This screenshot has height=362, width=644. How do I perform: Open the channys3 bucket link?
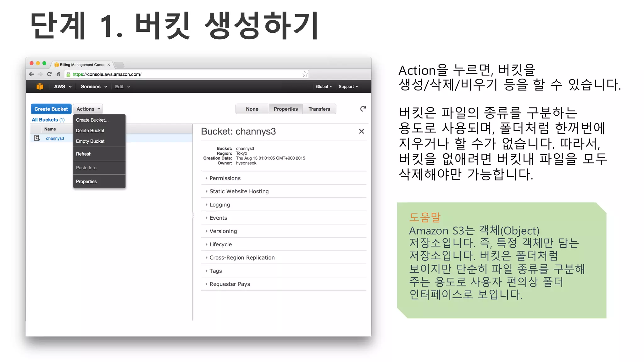point(55,138)
